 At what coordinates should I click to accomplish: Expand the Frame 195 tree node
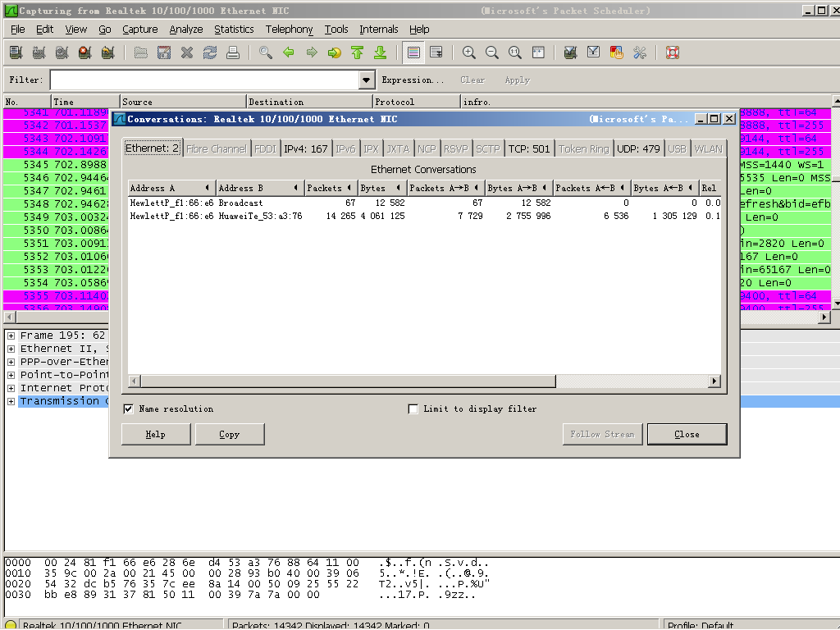point(11,336)
